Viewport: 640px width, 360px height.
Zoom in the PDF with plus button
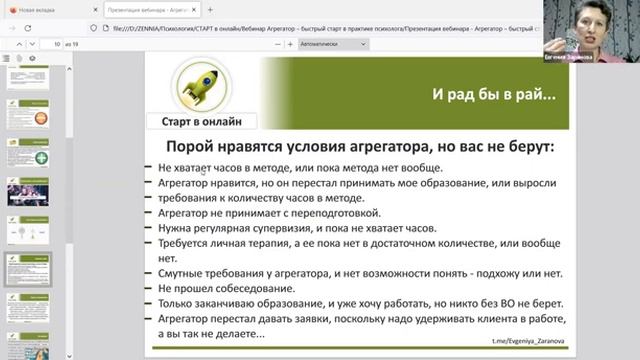pyautogui.click(x=290, y=44)
